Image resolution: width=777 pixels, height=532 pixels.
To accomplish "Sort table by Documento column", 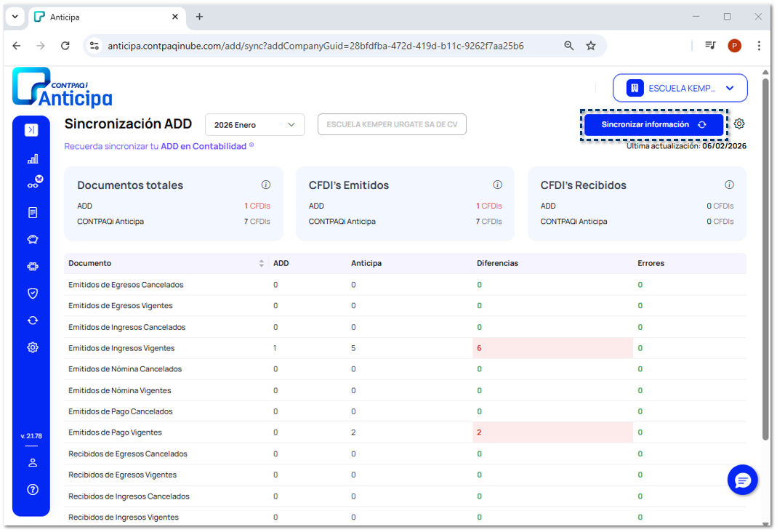I will tap(261, 263).
